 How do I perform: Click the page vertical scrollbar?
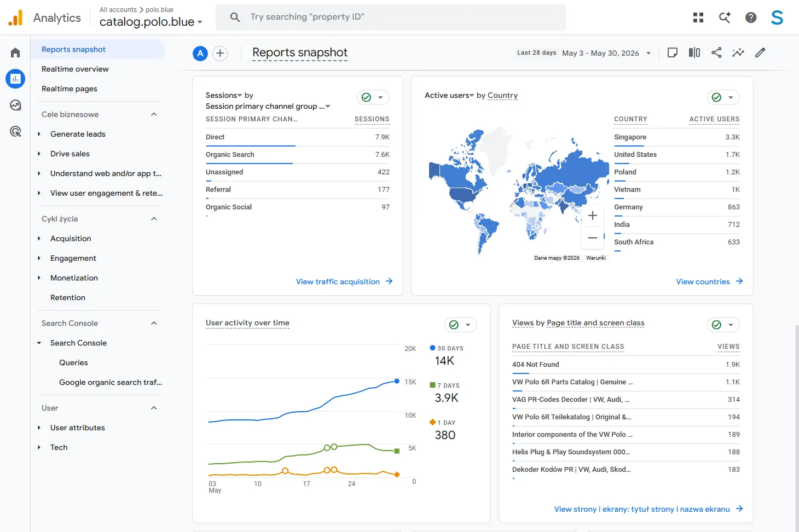coord(797,421)
